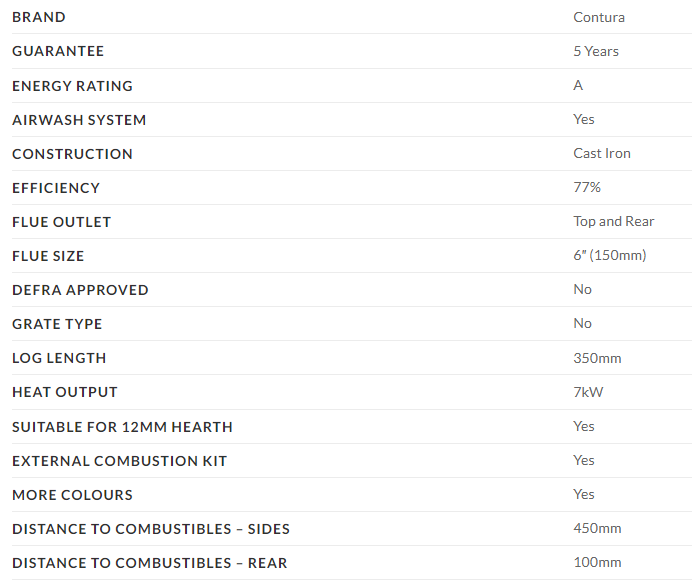Click the BRAND row label
The height and width of the screenshot is (584, 692).
(39, 17)
